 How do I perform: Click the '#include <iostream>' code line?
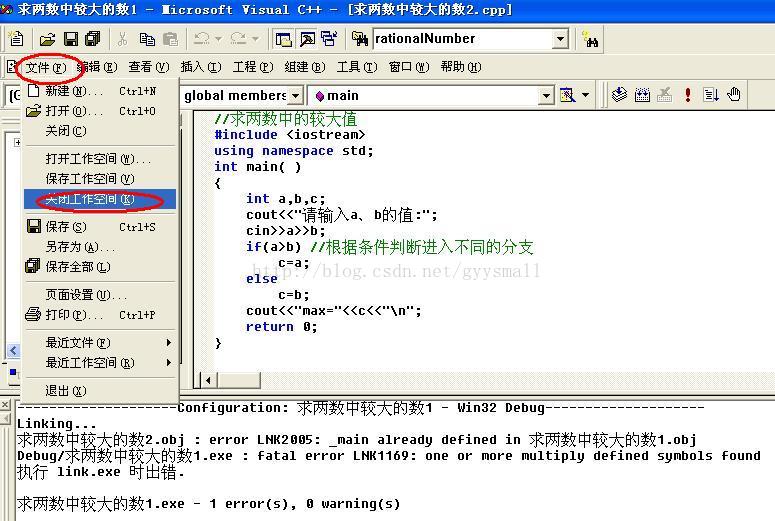click(290, 134)
